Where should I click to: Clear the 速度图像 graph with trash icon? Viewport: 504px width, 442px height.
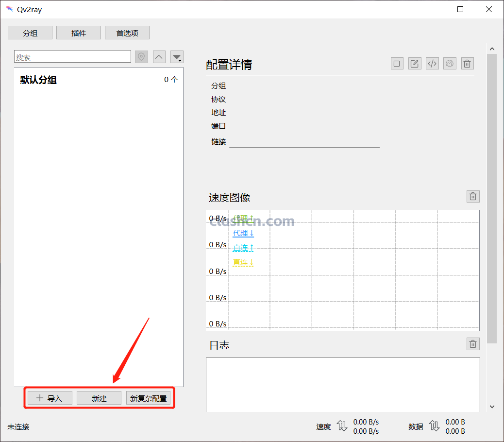point(473,196)
